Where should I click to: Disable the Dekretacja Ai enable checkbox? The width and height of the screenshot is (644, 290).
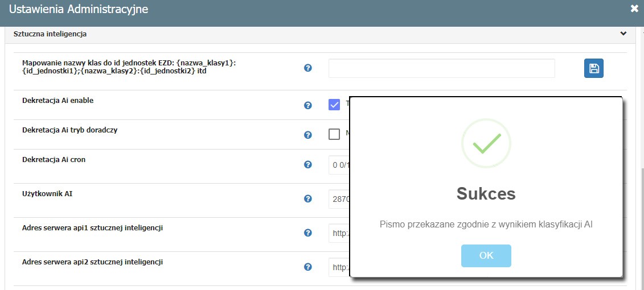[334, 105]
